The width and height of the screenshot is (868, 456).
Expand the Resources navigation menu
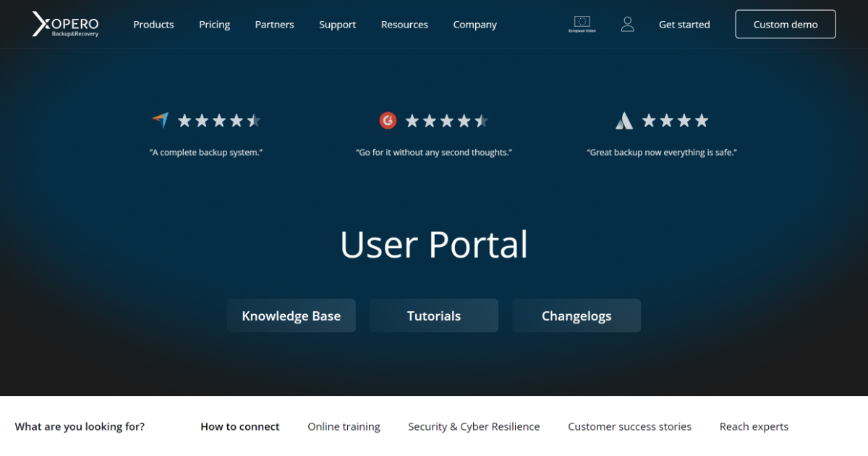(x=404, y=24)
